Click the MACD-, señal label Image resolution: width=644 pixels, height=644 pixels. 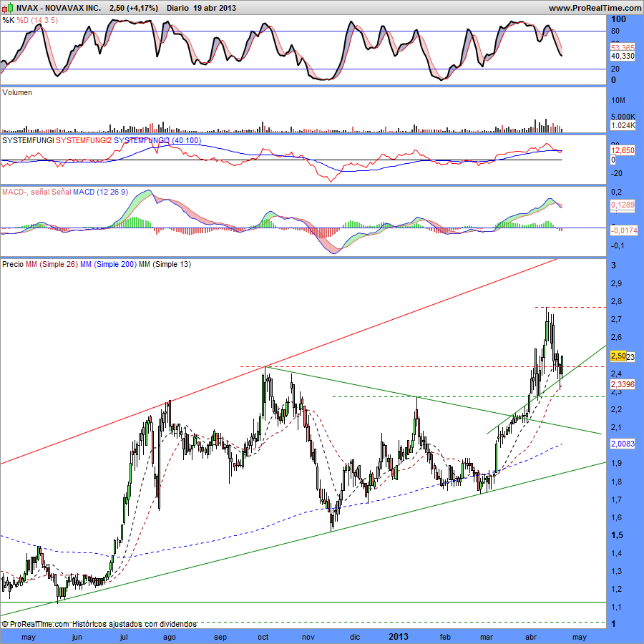tap(26, 192)
